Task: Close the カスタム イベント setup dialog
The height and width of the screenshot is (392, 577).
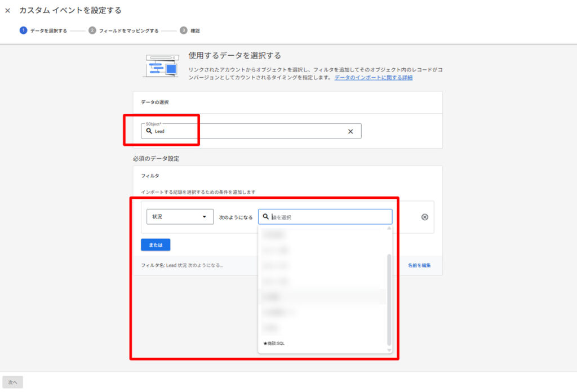Action: point(8,11)
